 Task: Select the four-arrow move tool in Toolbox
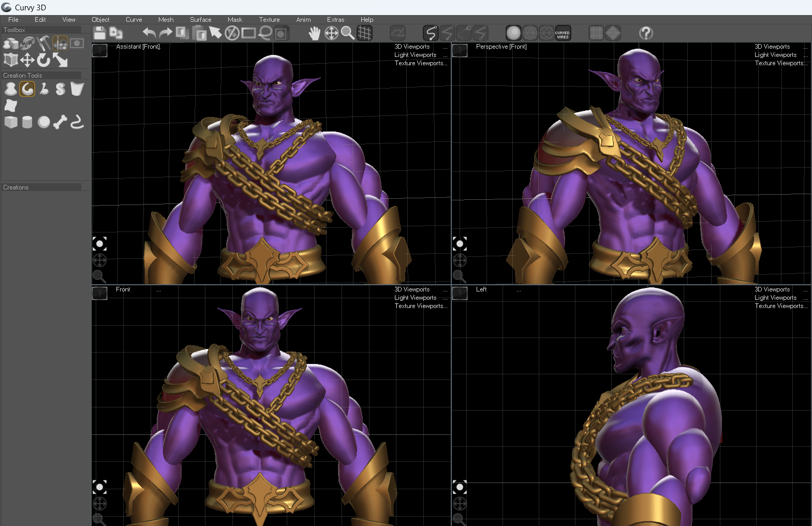click(27, 60)
